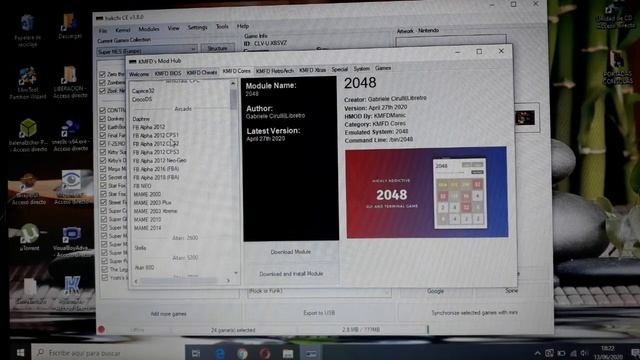Click Synchronize selected games with mini
Screen dimensions: 640x360
tap(474, 312)
